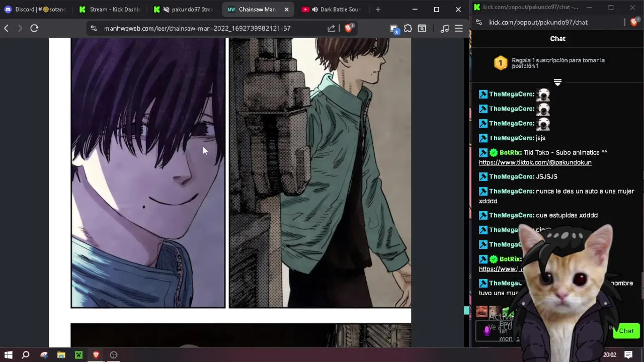Switch to the Stream - Kick Dashboard tab
The image size is (644, 362).
(x=110, y=9)
